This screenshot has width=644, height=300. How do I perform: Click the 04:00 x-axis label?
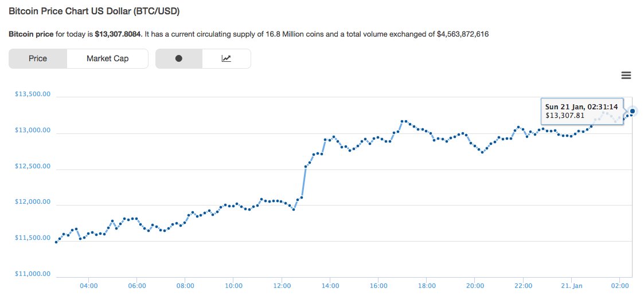coord(89,285)
